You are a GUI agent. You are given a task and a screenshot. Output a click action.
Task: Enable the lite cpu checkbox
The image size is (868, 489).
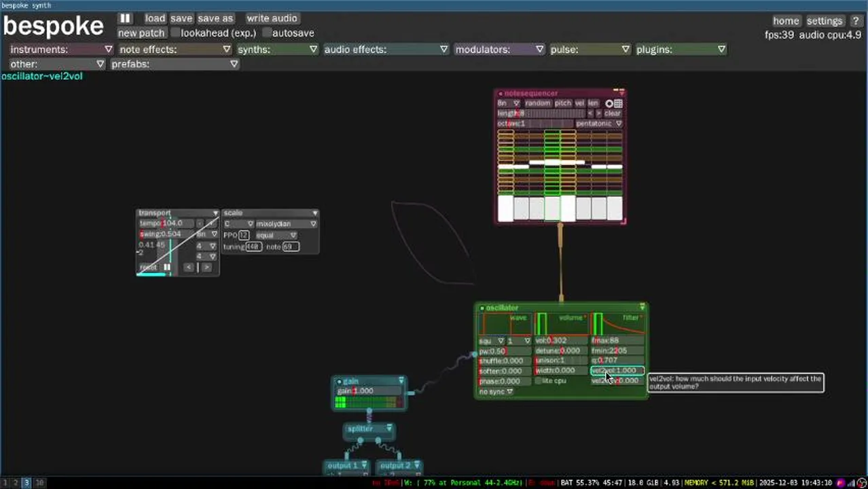(539, 381)
